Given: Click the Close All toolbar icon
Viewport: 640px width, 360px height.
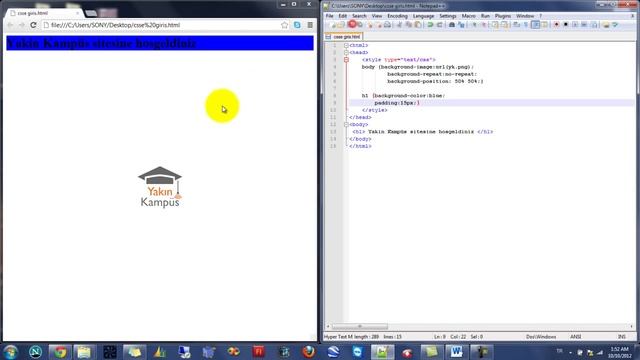Looking at the screenshot, I should tap(379, 25).
